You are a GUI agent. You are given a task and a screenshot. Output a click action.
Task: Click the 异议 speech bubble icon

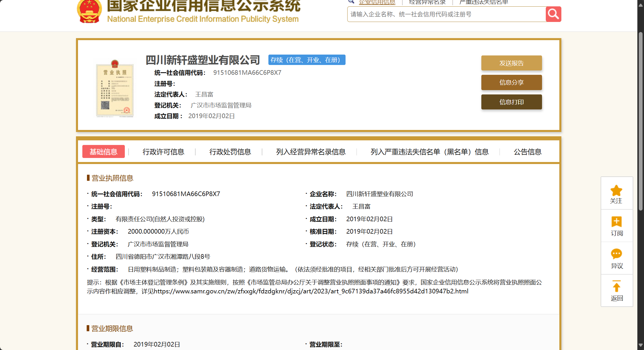616,254
